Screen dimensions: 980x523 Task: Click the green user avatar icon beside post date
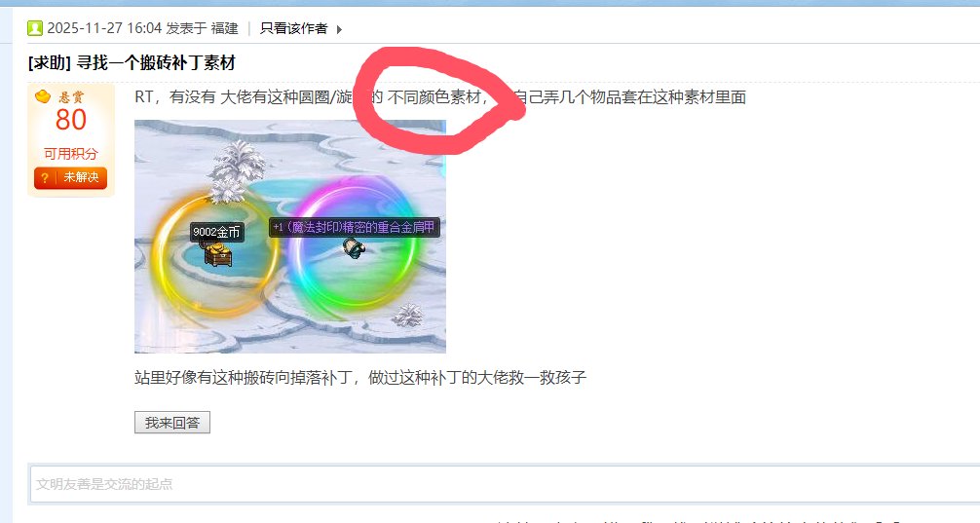[35, 28]
